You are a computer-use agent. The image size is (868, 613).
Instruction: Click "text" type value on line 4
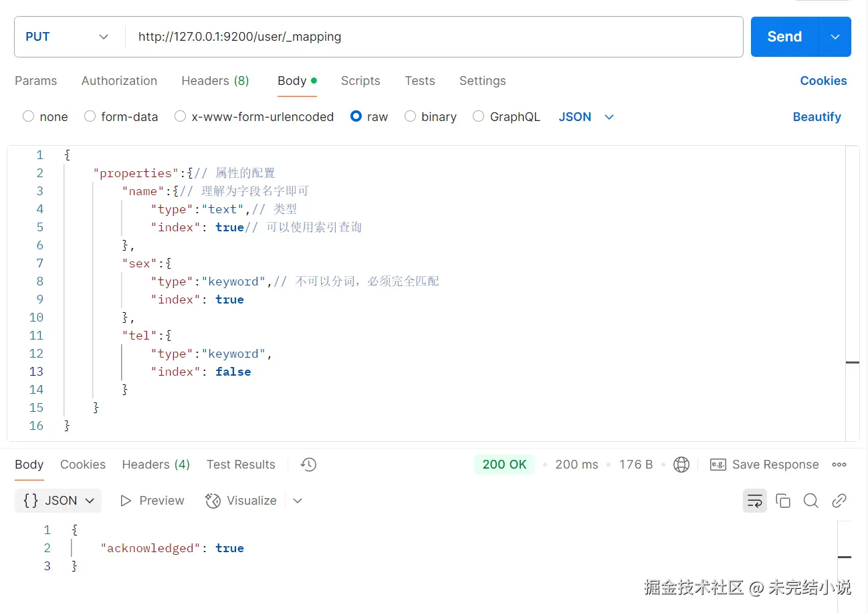pos(223,209)
